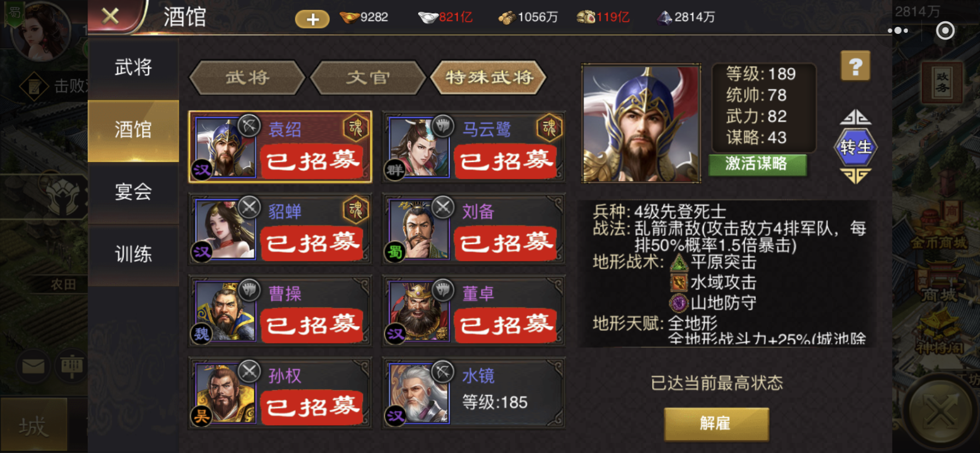
Task: Click the up arrow above 转生
Action: (x=855, y=117)
